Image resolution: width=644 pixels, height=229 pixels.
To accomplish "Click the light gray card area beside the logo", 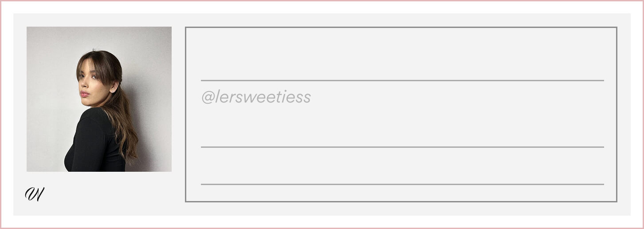I will tap(111, 194).
